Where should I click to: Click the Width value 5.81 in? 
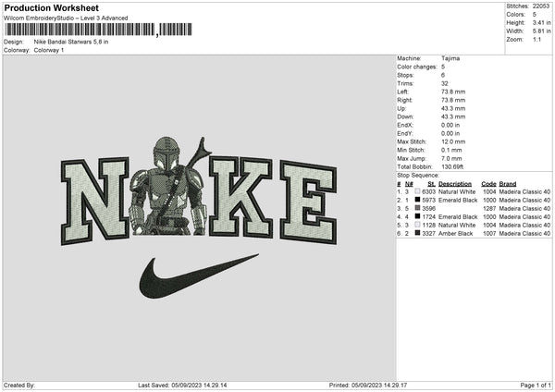coord(541,31)
